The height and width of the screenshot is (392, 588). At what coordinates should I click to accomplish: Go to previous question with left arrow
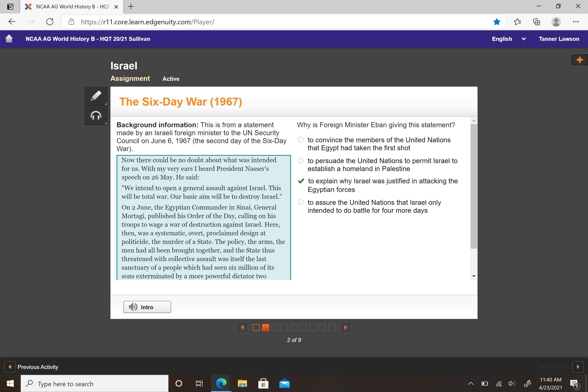242,328
